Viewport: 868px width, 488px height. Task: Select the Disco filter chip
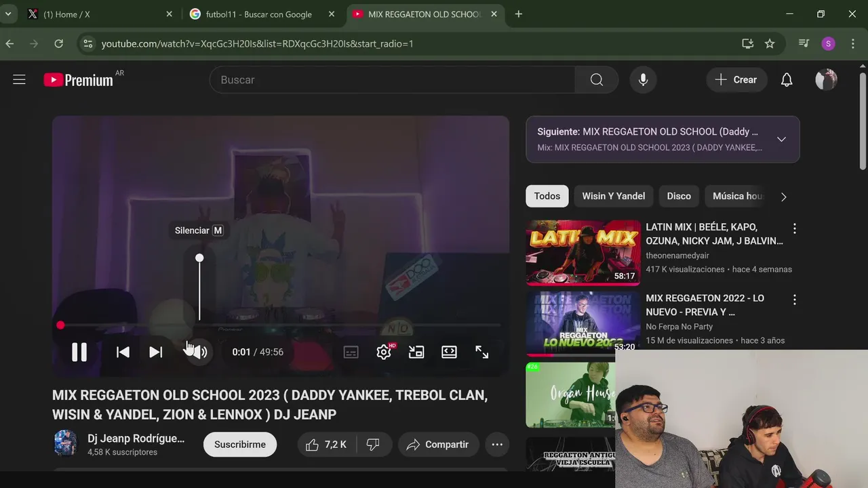click(x=679, y=196)
